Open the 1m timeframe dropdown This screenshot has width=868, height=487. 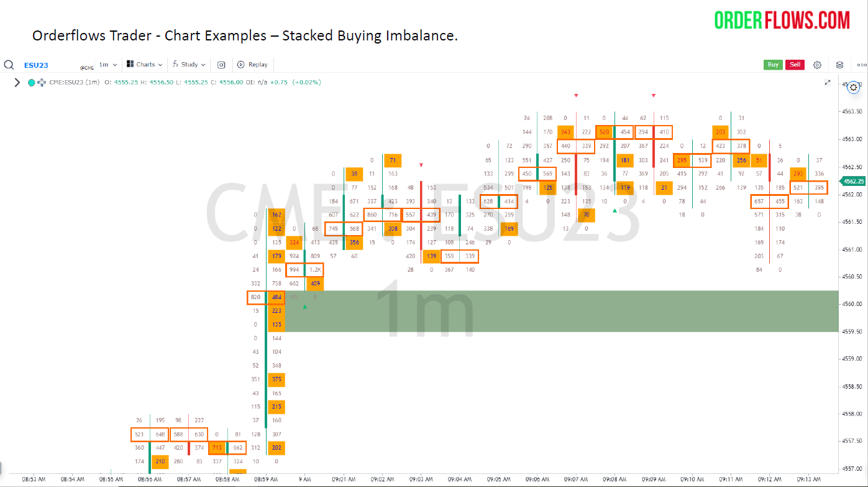[x=107, y=65]
